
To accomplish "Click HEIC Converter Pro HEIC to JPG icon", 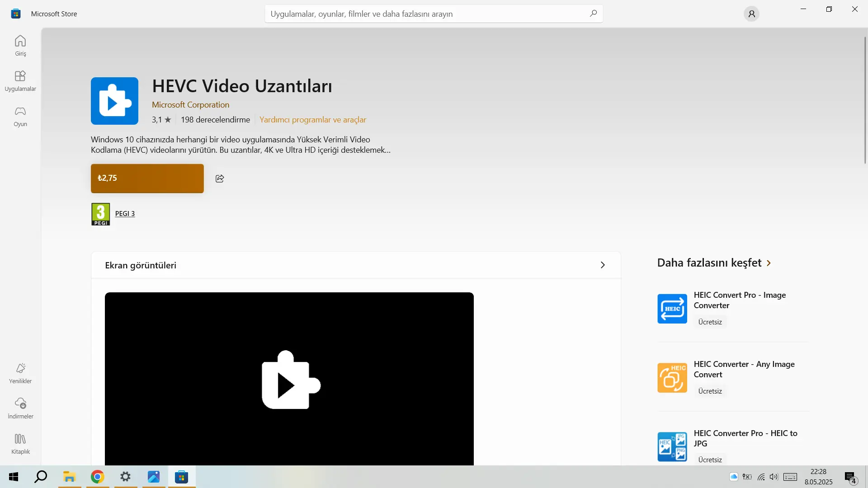I will click(672, 447).
